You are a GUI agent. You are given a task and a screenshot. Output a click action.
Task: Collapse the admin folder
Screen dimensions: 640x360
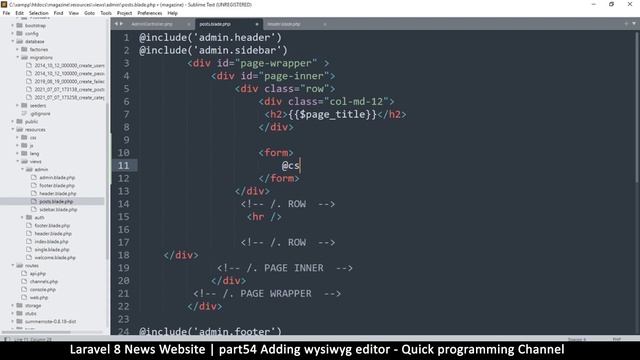click(x=22, y=169)
